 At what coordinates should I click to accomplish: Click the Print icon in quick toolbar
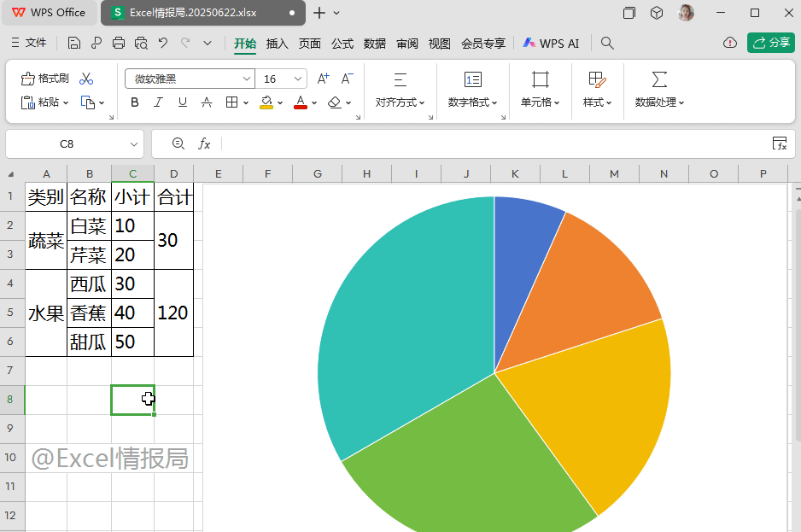point(119,43)
